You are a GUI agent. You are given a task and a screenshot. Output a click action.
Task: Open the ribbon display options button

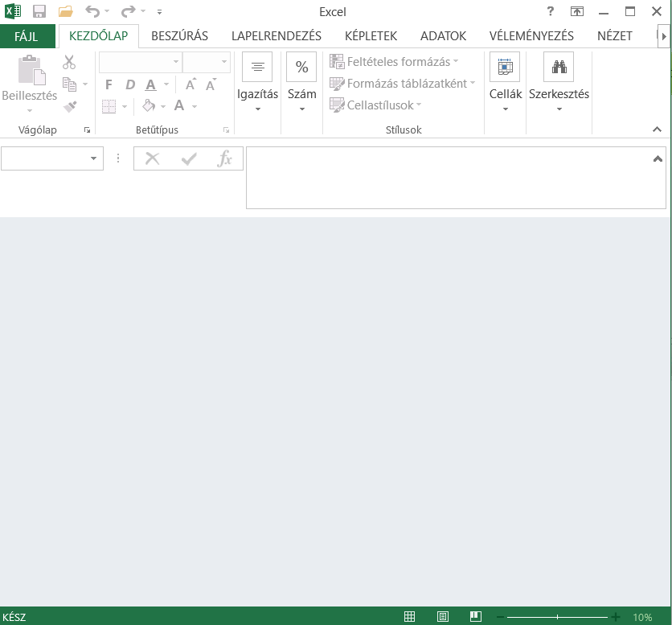(x=577, y=11)
